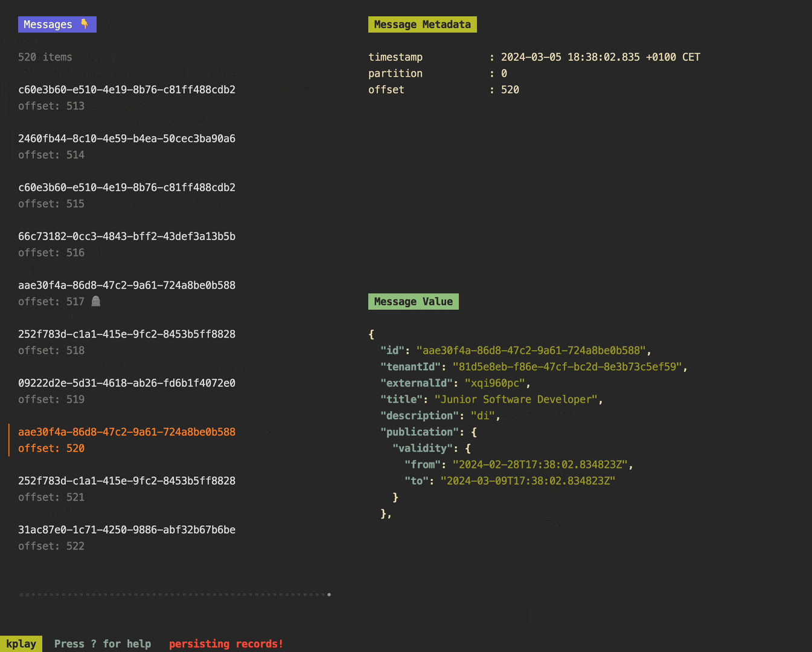Click the tombstone icon beside offset 517
This screenshot has height=652, width=812.
point(95,301)
